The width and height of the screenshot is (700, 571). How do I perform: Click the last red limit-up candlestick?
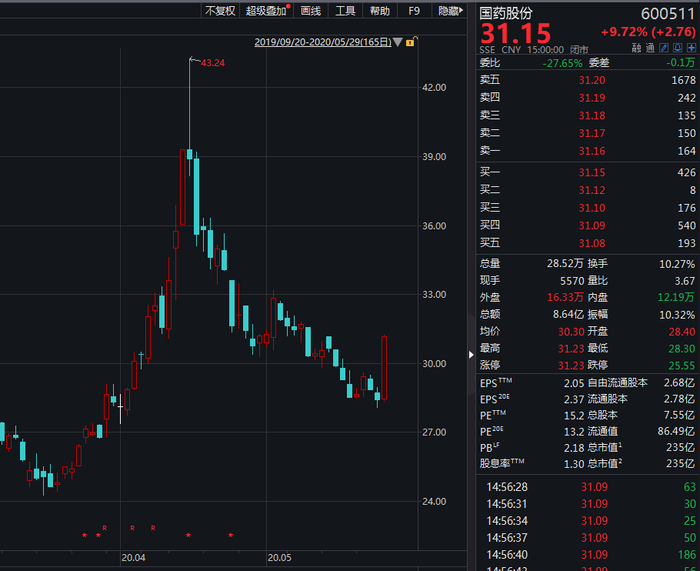384,367
